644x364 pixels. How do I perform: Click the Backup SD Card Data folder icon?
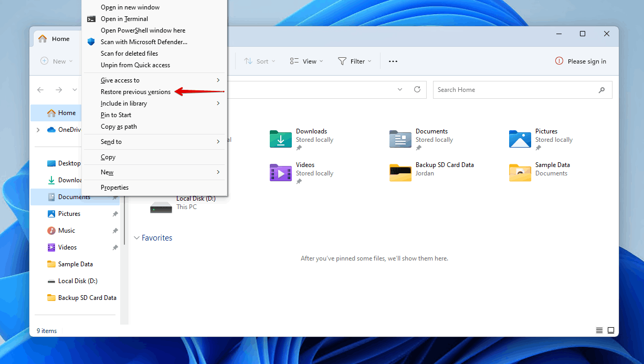click(x=400, y=173)
